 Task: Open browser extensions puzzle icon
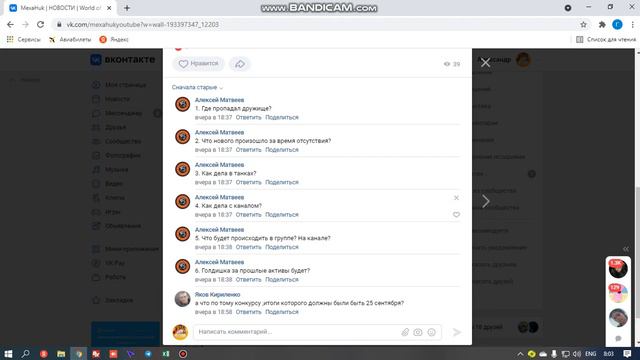tap(602, 24)
